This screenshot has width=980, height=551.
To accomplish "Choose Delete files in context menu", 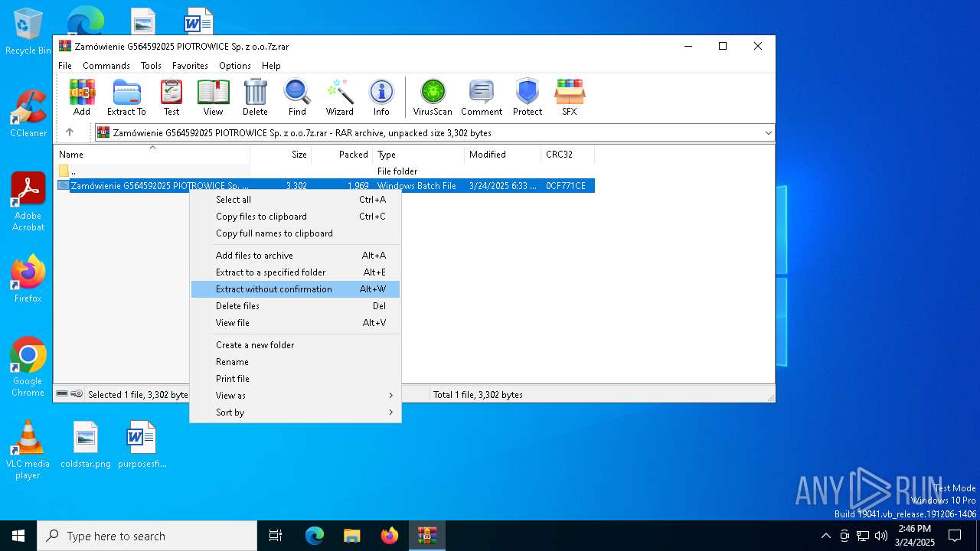I will click(x=296, y=306).
